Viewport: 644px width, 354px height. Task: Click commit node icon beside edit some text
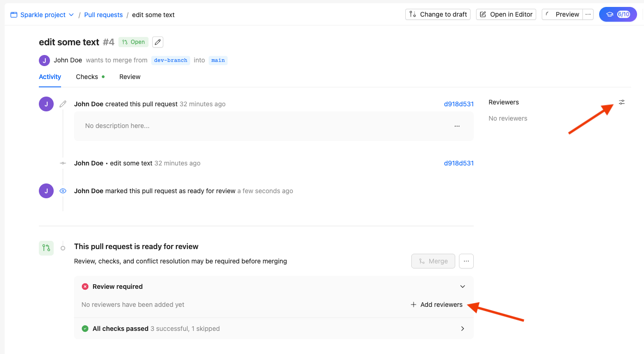63,163
